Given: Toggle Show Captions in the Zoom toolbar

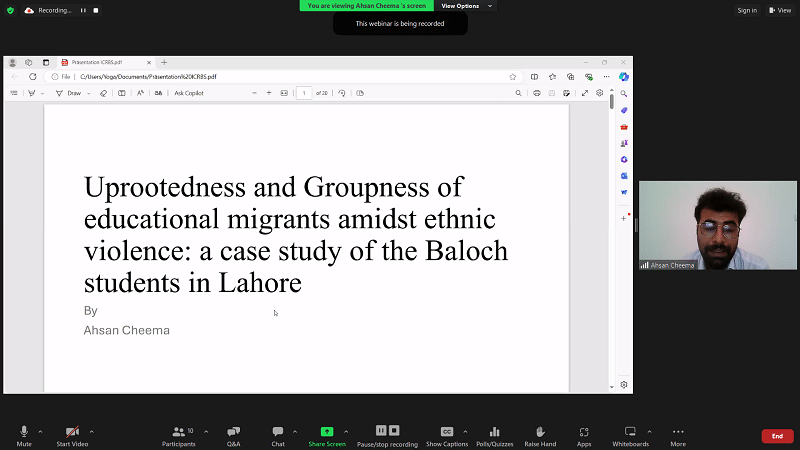Looking at the screenshot, I should pyautogui.click(x=447, y=432).
